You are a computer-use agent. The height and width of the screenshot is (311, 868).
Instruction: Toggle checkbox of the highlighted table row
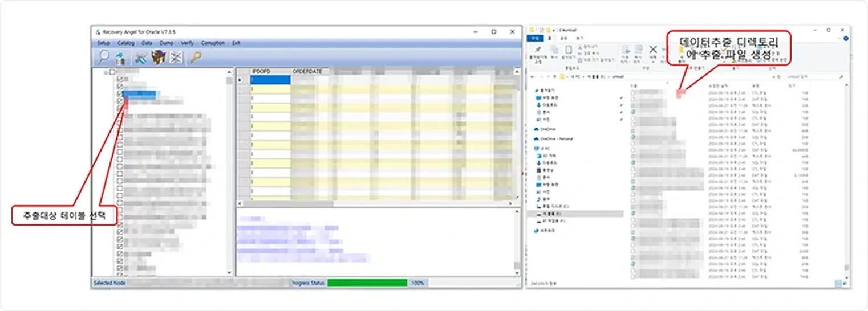(x=120, y=94)
